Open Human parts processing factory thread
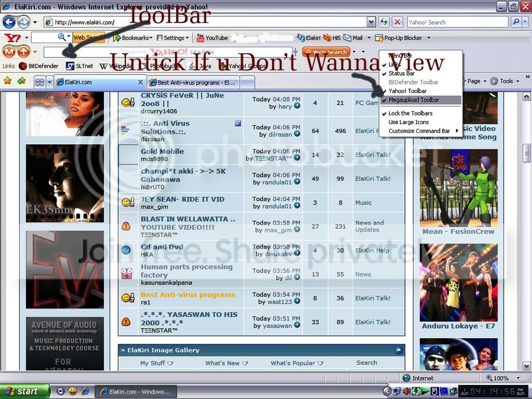 click(x=187, y=271)
